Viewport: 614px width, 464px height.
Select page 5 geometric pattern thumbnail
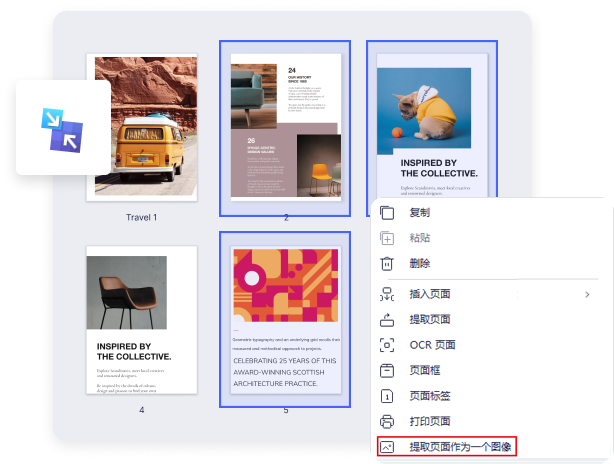coord(285,319)
